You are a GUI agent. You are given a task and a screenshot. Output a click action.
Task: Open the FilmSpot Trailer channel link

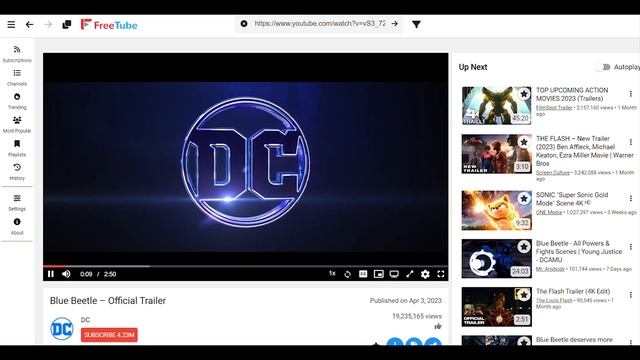(x=554, y=108)
